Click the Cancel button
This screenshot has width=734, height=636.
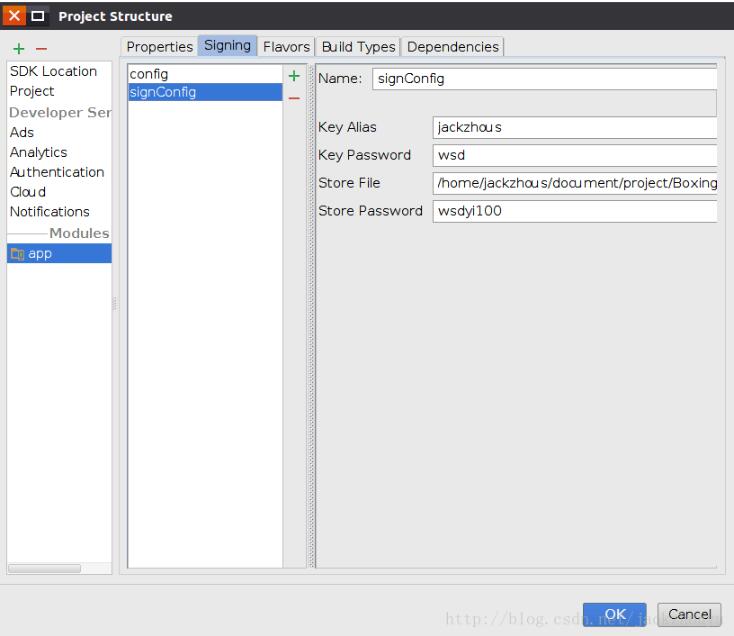pos(689,614)
